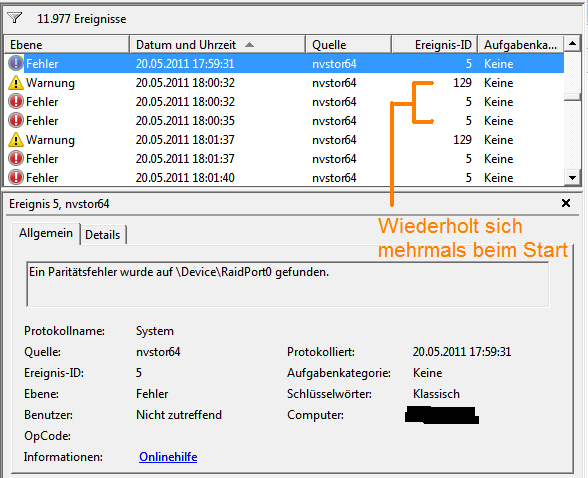588x478 pixels.
Task: Select the Allgemein tab
Action: tap(46, 233)
